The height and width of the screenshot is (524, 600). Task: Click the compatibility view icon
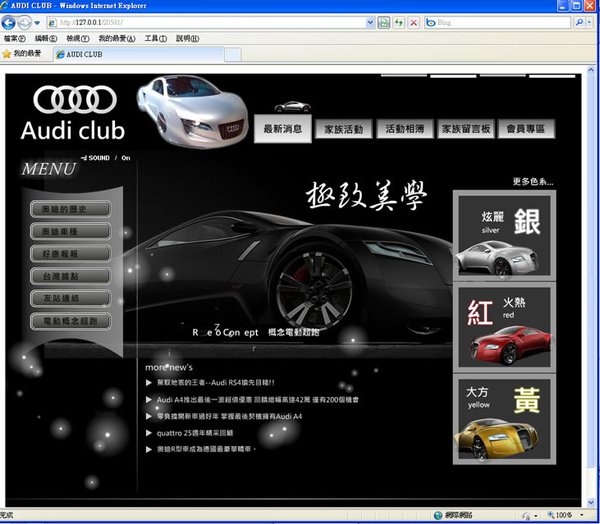pos(383,23)
